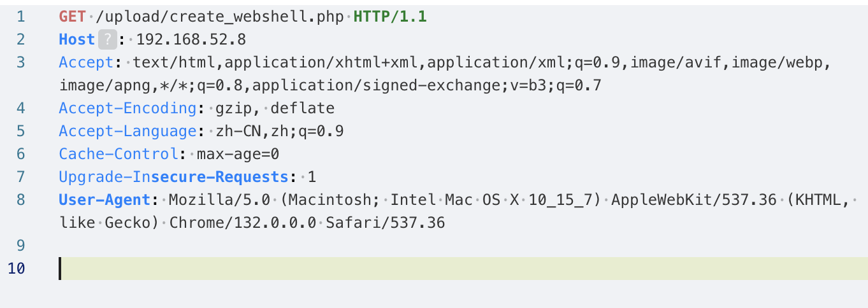
Task: Click the HTTP/1.1 protocol version text
Action: (390, 17)
